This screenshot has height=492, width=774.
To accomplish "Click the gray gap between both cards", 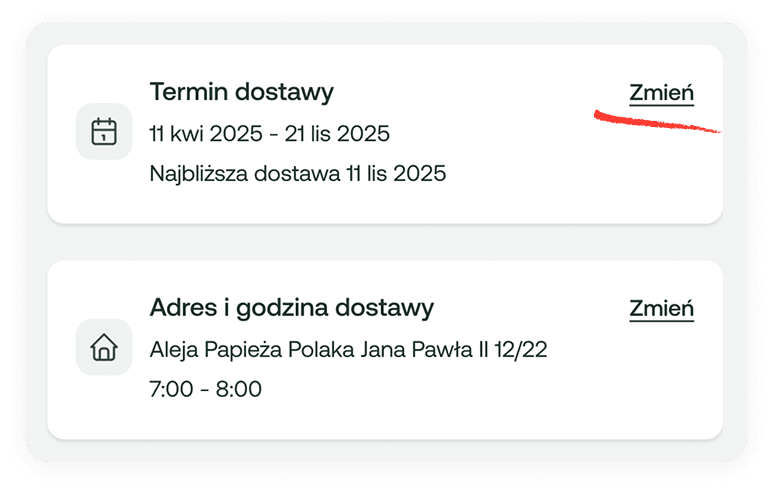I will (385, 242).
